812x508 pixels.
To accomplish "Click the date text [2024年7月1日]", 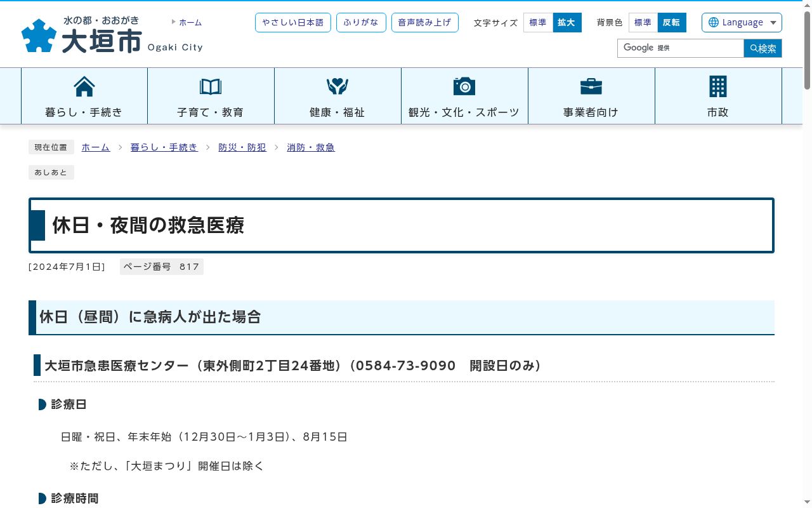I will click(x=67, y=267).
